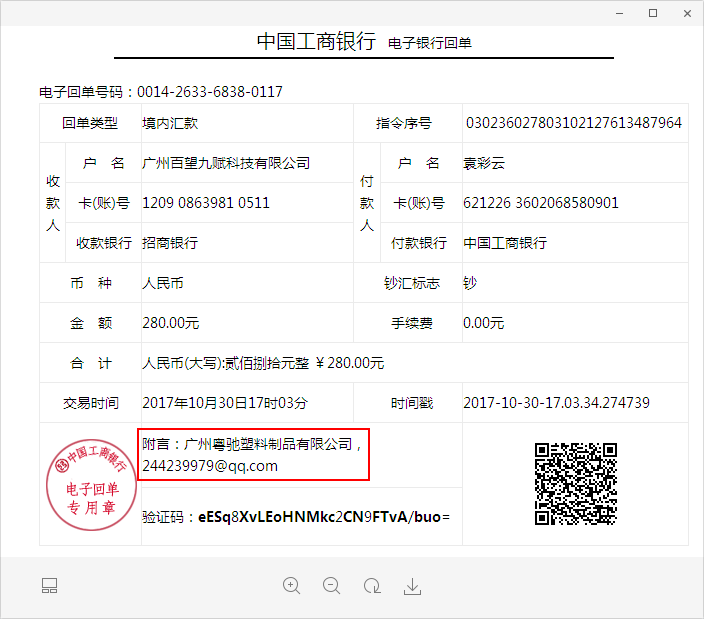Click timestamp 2017-10-30-17.03.34.274739

(x=556, y=403)
